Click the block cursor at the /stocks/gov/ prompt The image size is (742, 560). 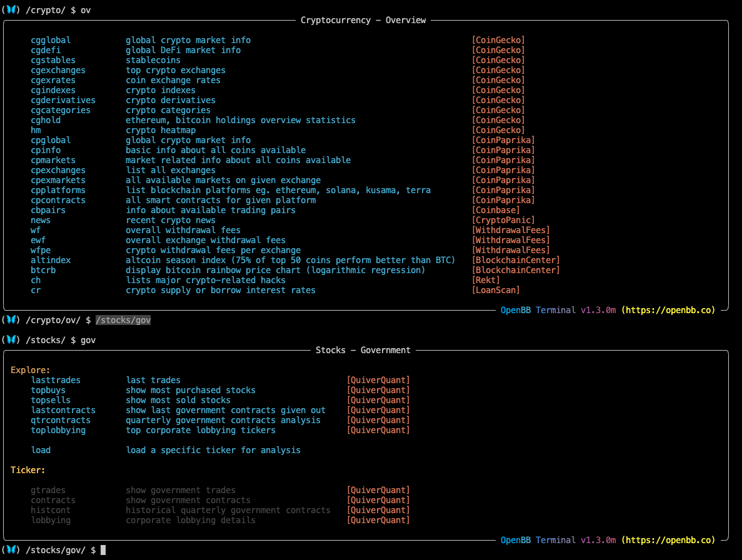click(103, 550)
